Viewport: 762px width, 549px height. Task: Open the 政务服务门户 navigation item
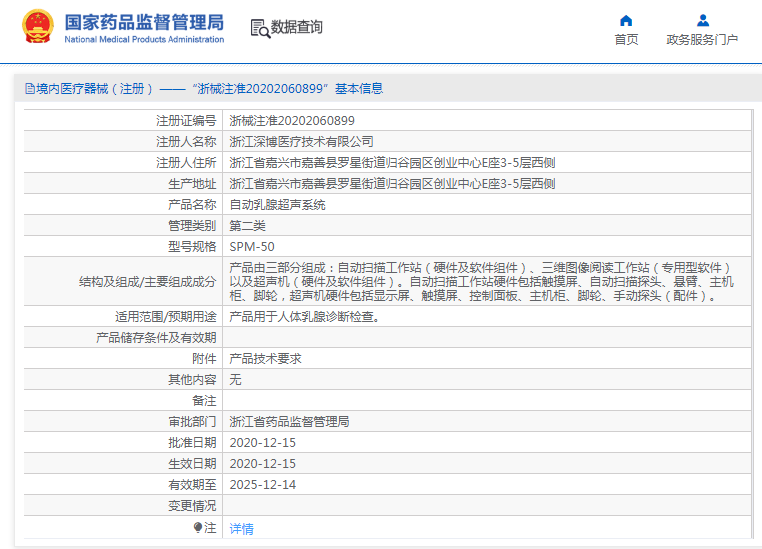702,40
